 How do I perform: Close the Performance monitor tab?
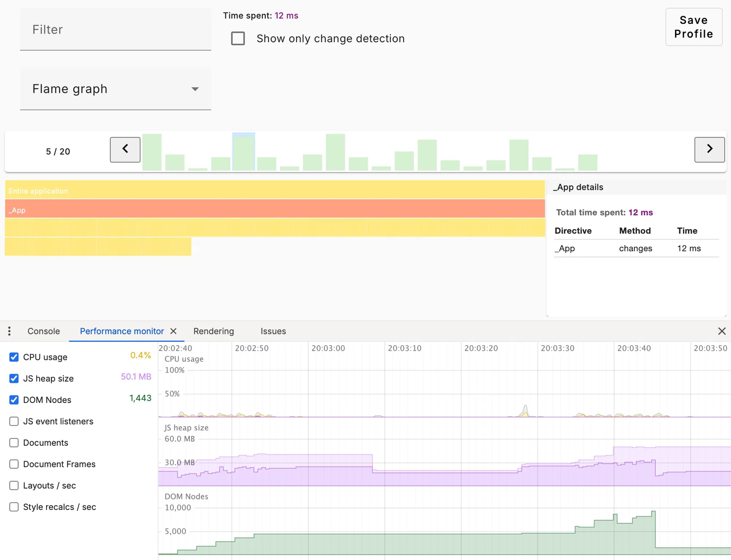[x=174, y=331]
